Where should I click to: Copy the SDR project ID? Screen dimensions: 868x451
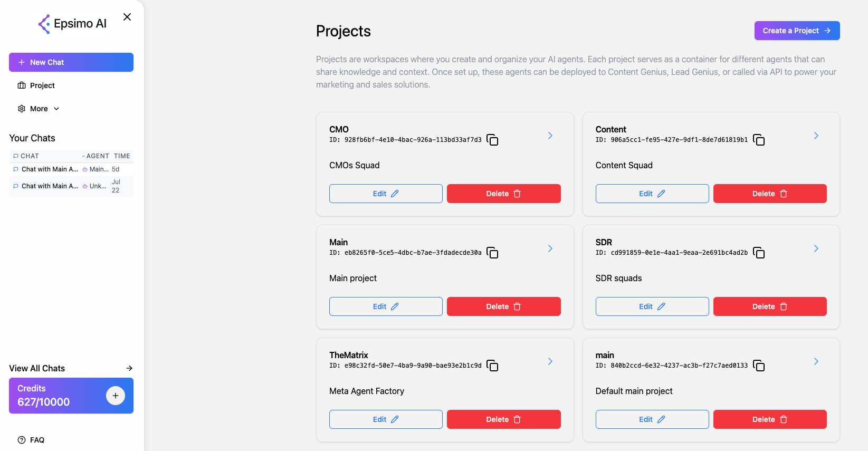pos(759,253)
